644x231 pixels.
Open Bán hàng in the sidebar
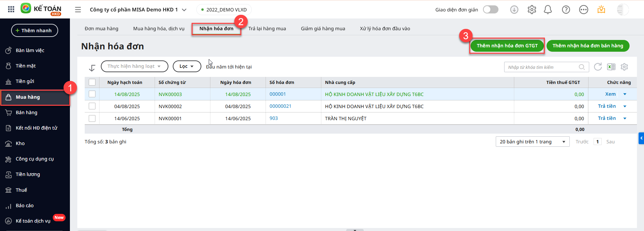pos(27,112)
